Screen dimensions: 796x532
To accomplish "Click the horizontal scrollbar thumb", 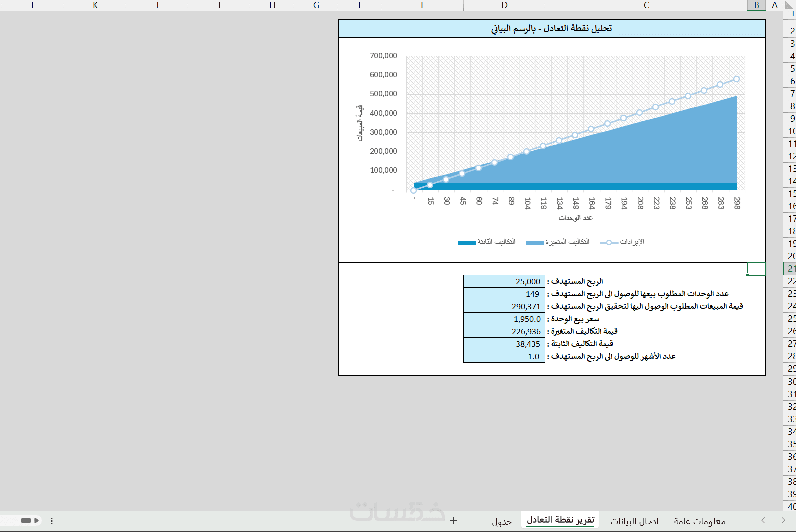I will pos(26,520).
